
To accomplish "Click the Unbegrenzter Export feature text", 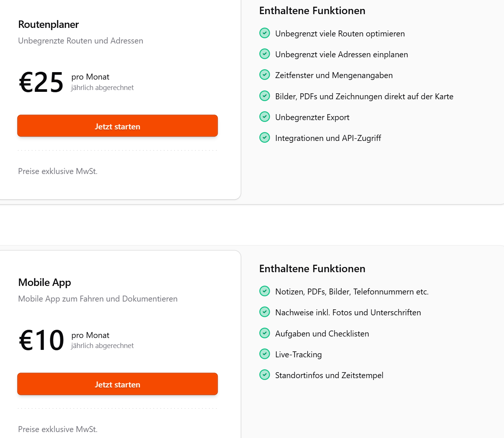I will [x=312, y=117].
